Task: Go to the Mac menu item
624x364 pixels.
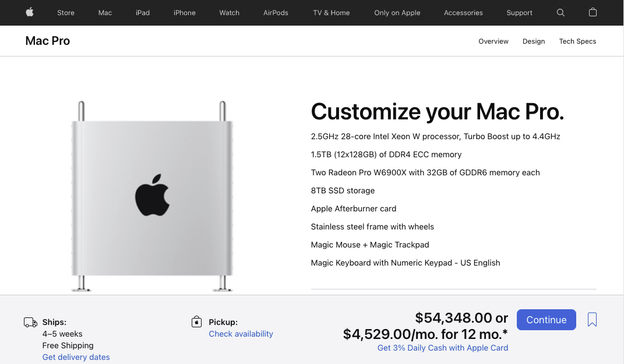Action: pos(105,13)
